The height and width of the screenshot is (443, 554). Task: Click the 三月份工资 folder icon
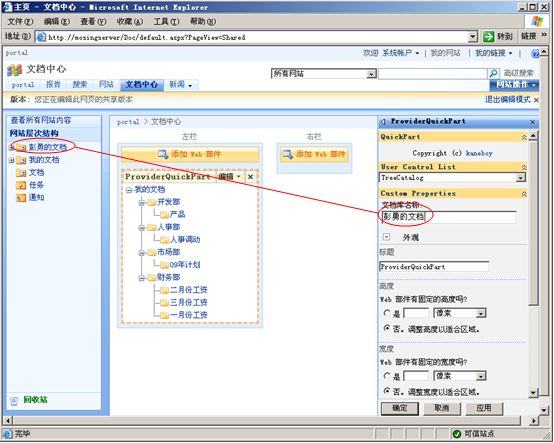pyautogui.click(x=164, y=303)
